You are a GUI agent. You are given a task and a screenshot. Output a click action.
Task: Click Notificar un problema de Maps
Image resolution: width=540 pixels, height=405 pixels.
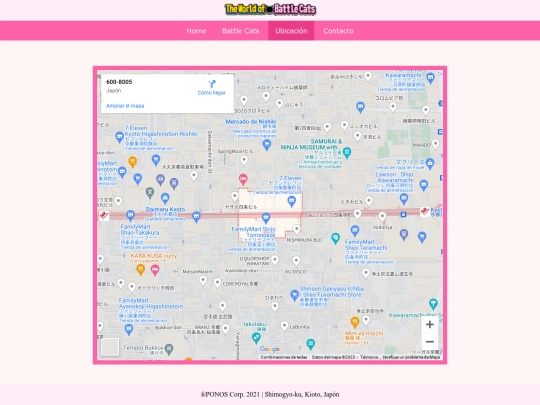(411, 357)
